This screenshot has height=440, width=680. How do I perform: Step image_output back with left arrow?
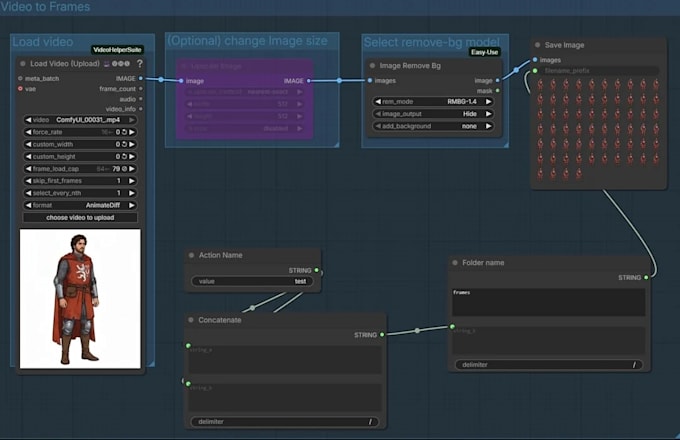378,114
